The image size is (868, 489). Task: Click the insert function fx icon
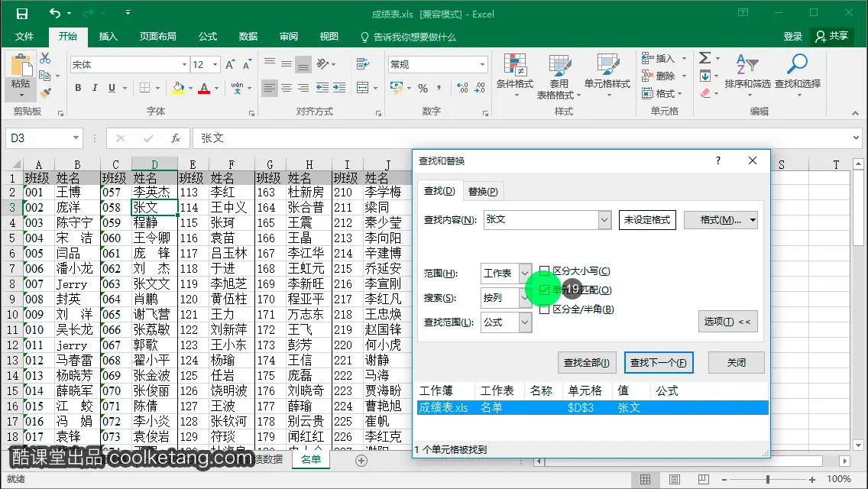[x=176, y=138]
